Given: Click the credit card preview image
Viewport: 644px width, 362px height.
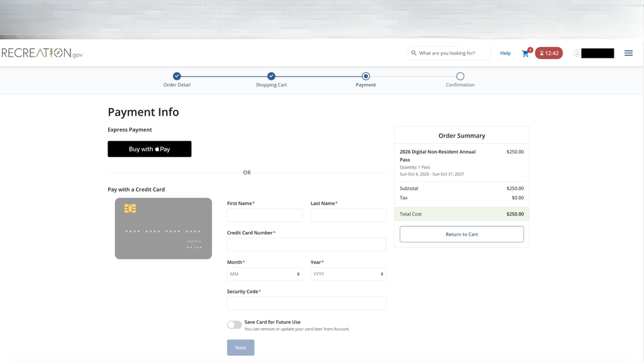Looking at the screenshot, I should pos(164,229).
